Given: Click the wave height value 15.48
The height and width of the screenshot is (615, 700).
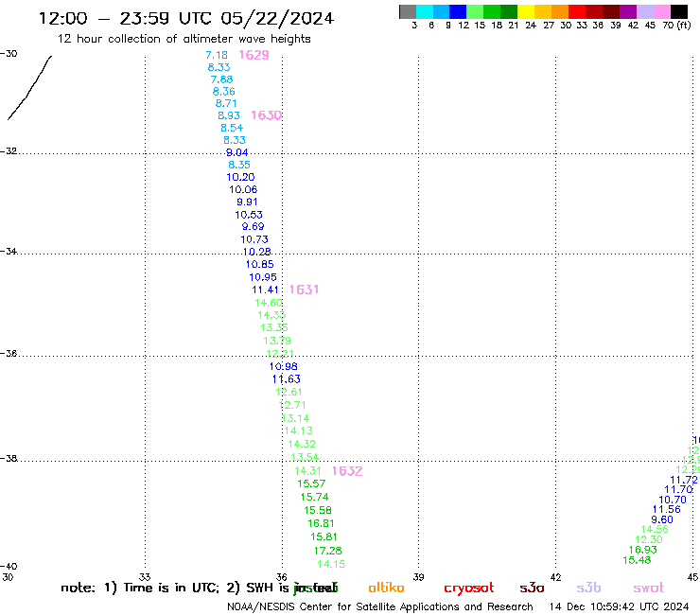Looking at the screenshot, I should point(637,560).
